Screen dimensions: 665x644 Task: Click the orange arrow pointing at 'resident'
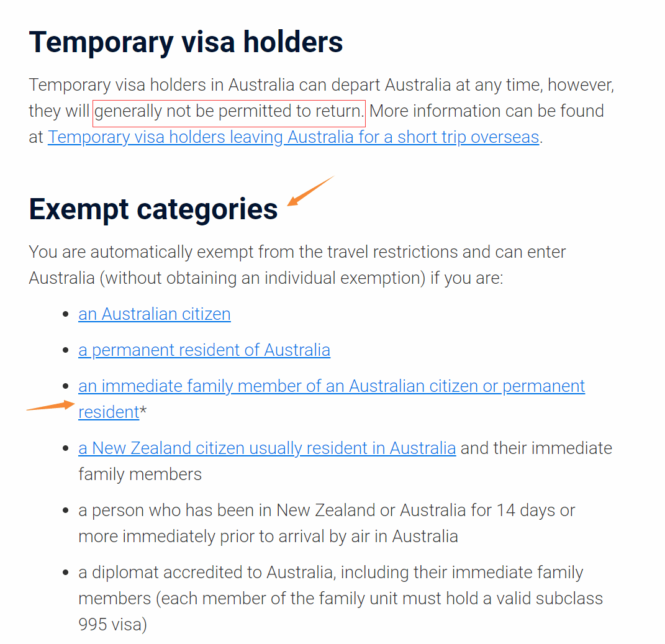pos(51,406)
